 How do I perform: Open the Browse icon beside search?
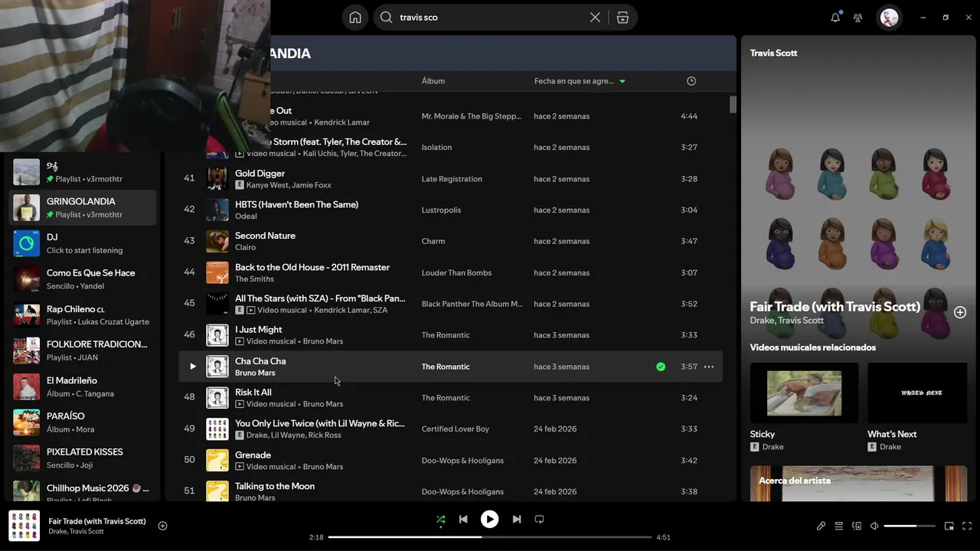[622, 18]
